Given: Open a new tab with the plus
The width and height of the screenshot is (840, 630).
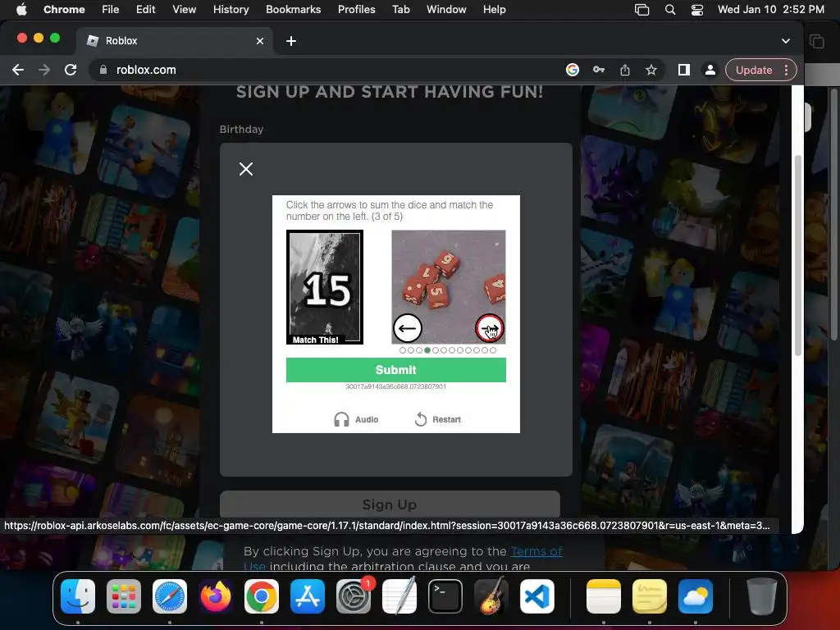Looking at the screenshot, I should (291, 41).
